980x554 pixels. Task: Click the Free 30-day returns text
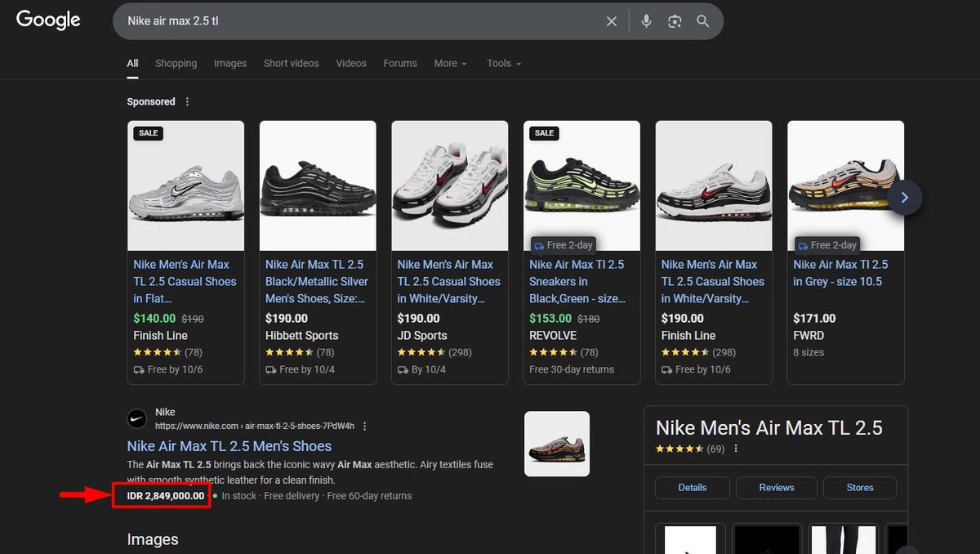coord(572,369)
